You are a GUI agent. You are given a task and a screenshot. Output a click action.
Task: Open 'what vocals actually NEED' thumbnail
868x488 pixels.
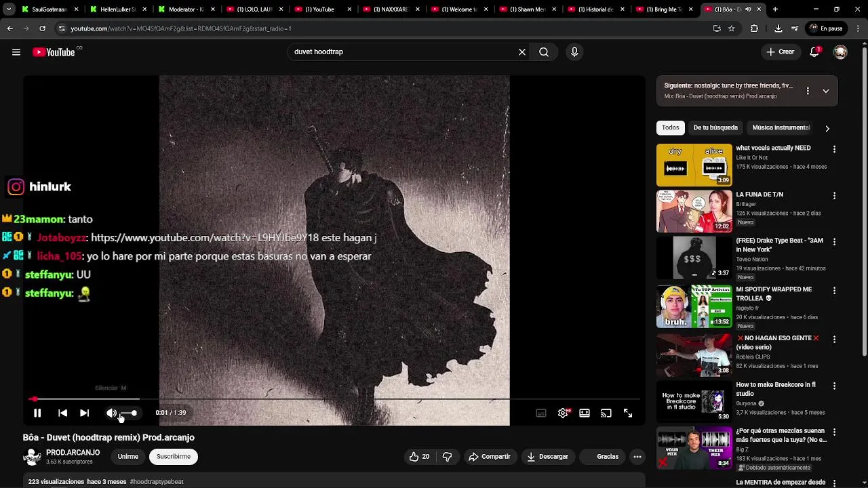(694, 165)
